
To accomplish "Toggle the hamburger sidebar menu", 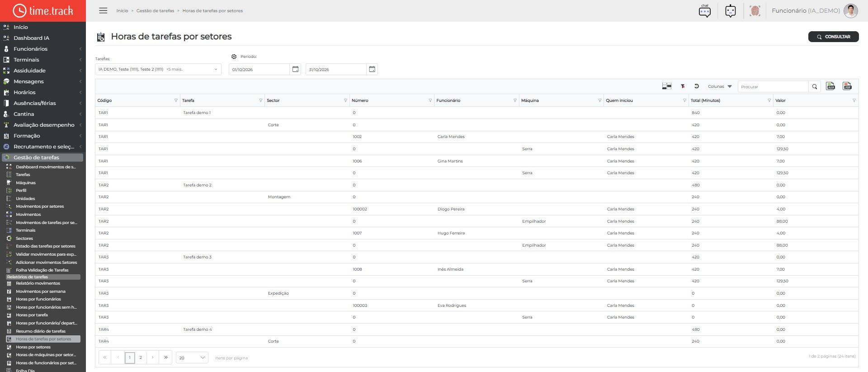I will (103, 11).
